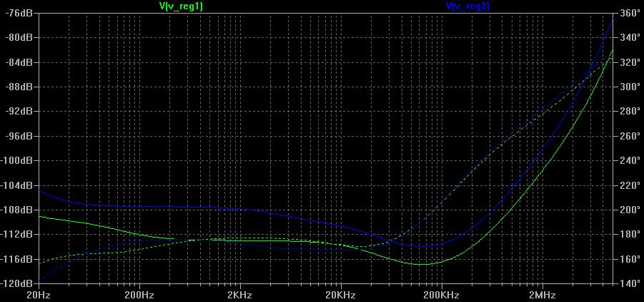
Task: Click the -116dB magnitude axis label
Action: click(x=16, y=259)
